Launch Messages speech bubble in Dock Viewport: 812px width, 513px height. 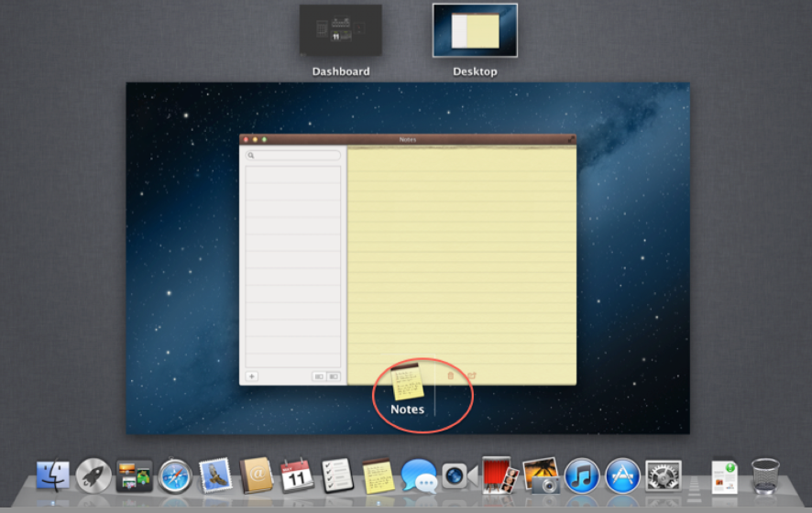[419, 476]
